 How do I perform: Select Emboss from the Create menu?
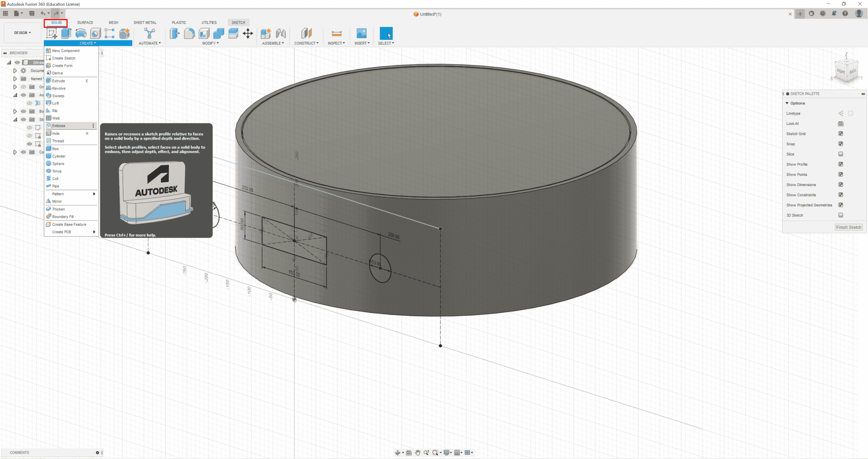(x=71, y=126)
